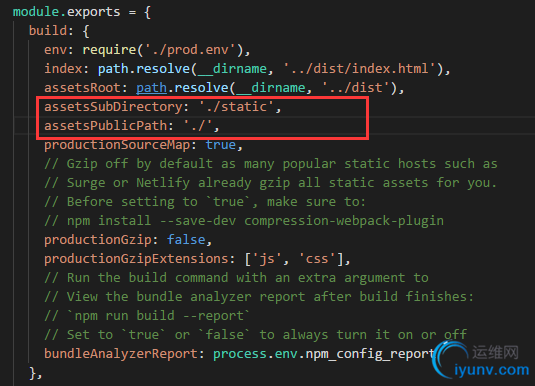This screenshot has height=386, width=535.
Task: Click the 'Before setting to true' comment
Action: pyautogui.click(x=205, y=202)
